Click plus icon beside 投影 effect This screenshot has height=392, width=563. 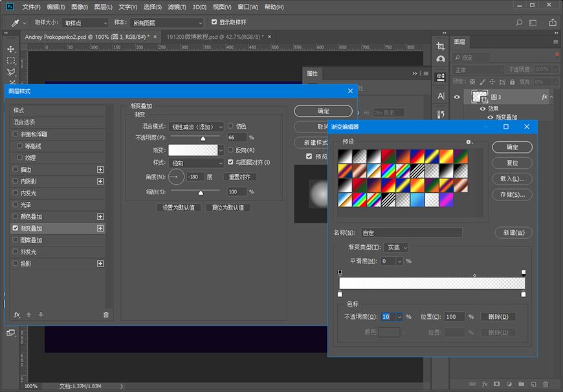coord(100,263)
